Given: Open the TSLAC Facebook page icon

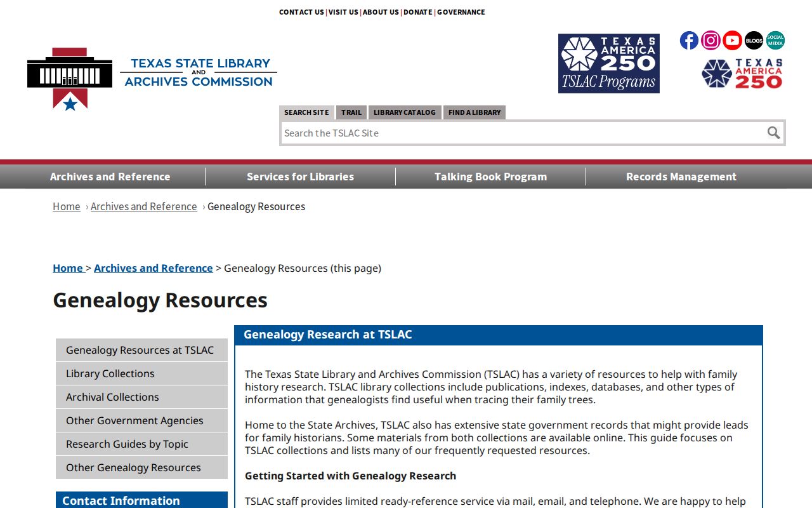Looking at the screenshot, I should click(x=689, y=41).
